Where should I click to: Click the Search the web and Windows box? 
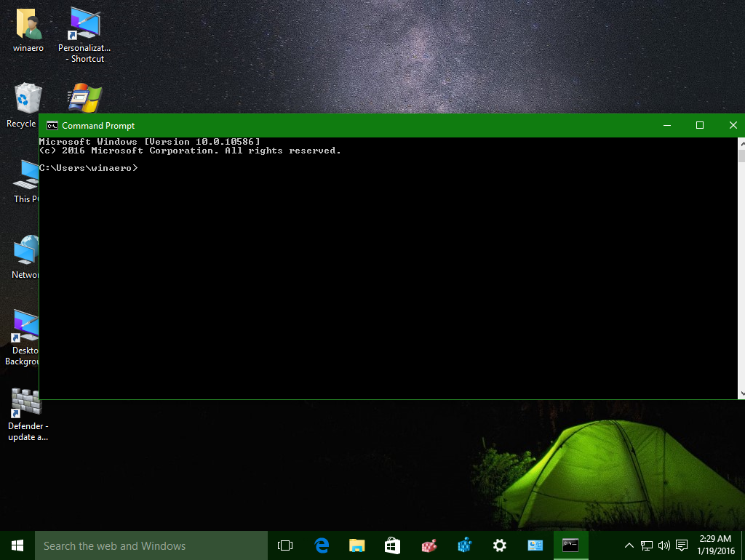(151, 545)
